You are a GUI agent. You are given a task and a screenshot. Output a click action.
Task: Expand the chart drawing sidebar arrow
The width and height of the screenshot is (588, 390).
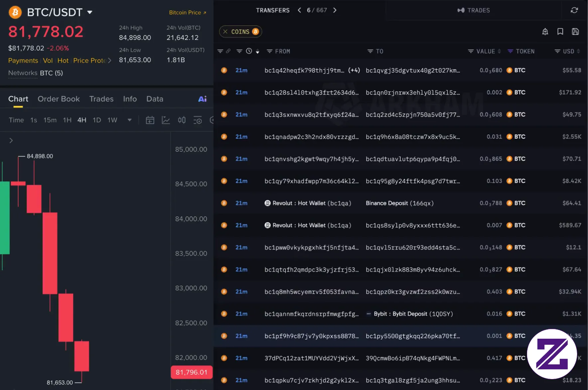coord(11,140)
